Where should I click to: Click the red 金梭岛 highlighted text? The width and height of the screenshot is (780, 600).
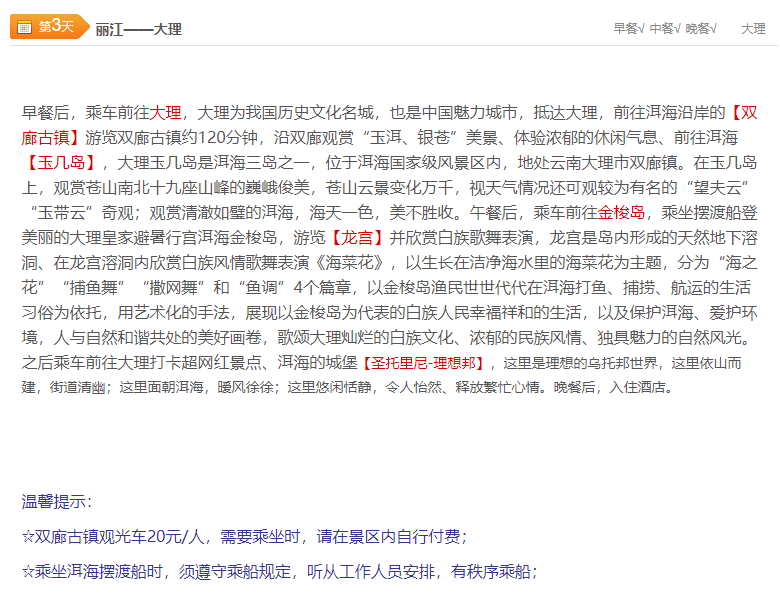621,213
